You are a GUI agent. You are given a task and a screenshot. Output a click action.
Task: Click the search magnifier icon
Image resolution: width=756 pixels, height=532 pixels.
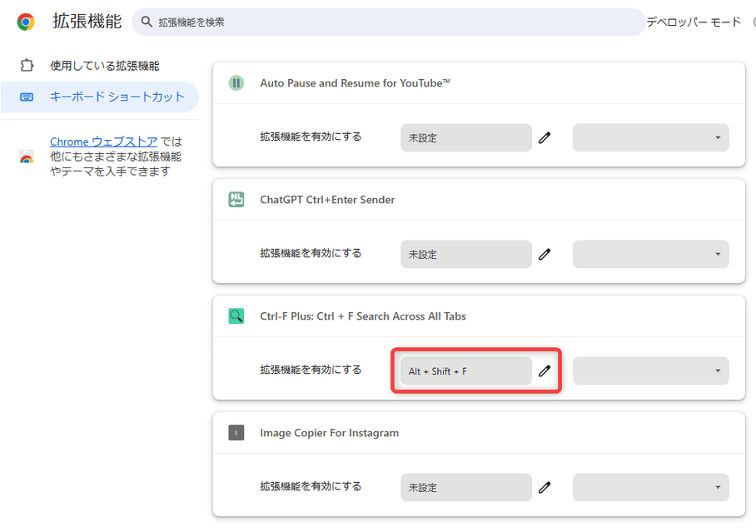click(147, 22)
